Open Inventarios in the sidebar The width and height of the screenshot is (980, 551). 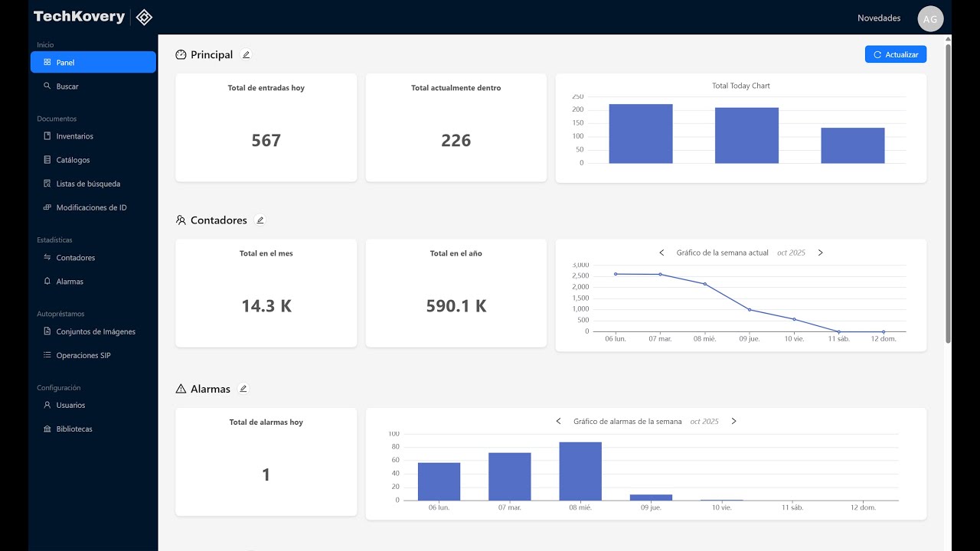point(93,136)
